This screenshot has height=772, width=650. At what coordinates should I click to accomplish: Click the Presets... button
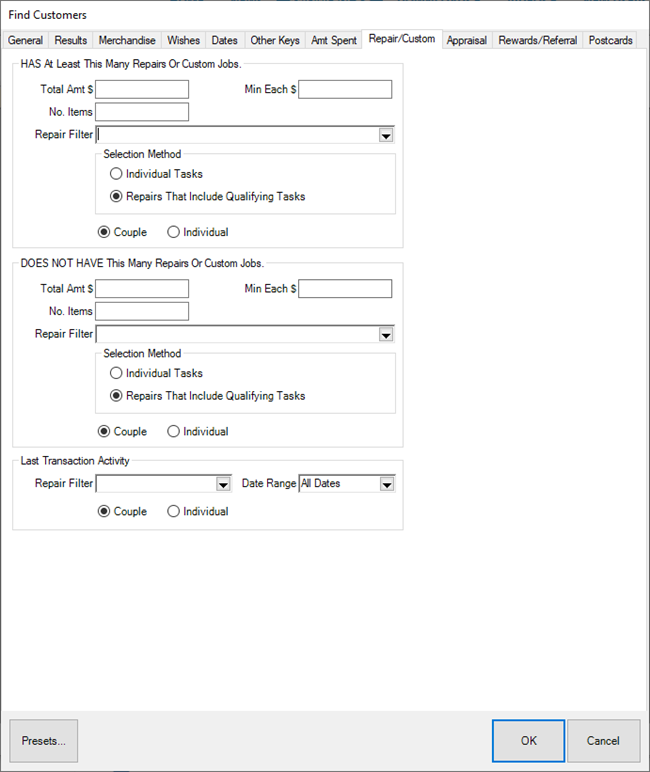44,741
